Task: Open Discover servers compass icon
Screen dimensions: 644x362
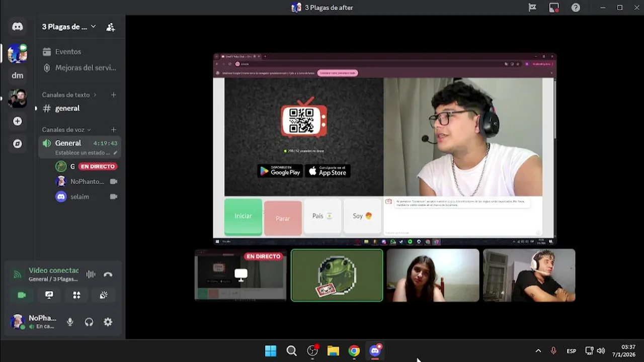Action: coord(18,144)
